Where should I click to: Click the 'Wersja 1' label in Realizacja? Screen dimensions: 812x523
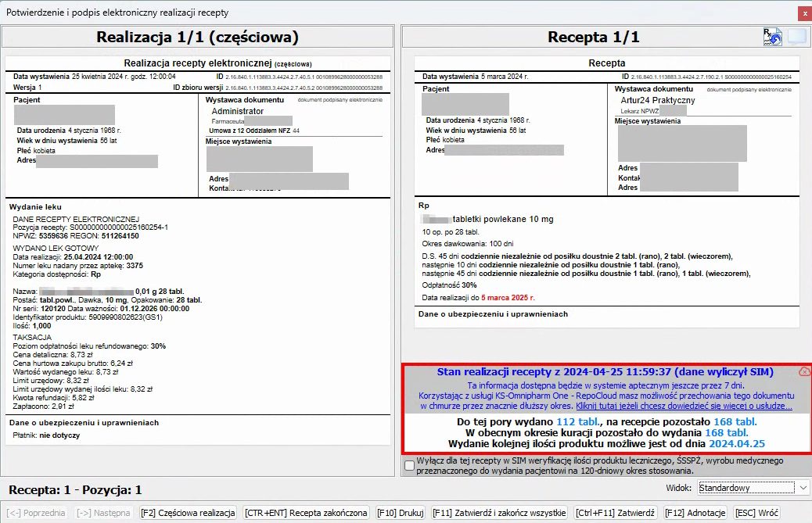pos(27,88)
